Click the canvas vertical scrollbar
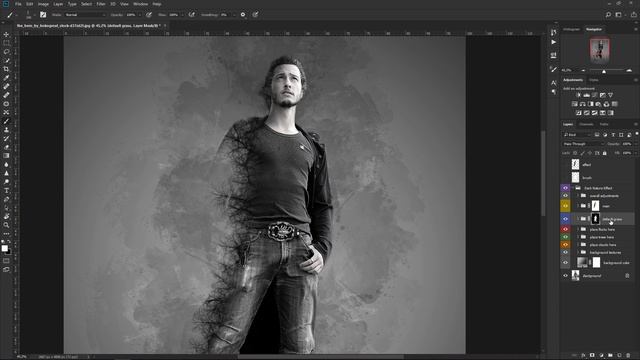 543,173
